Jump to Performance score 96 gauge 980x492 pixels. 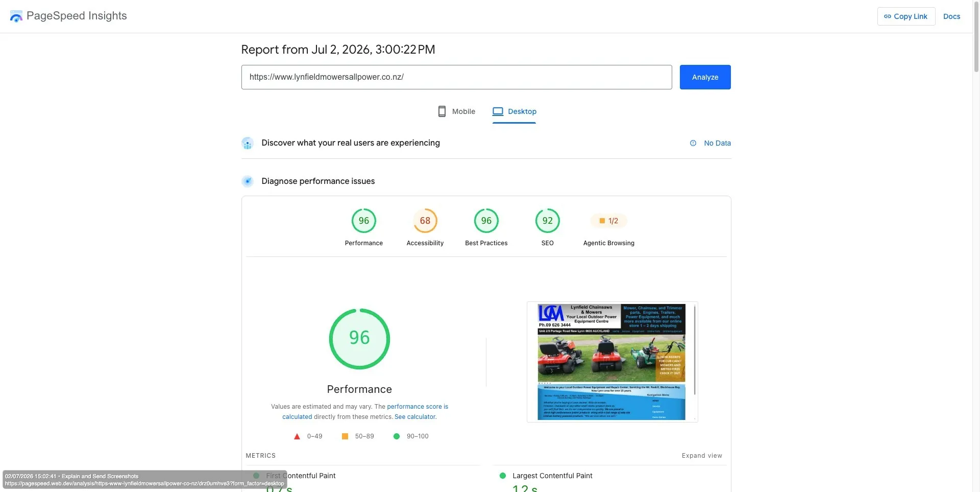pos(363,221)
